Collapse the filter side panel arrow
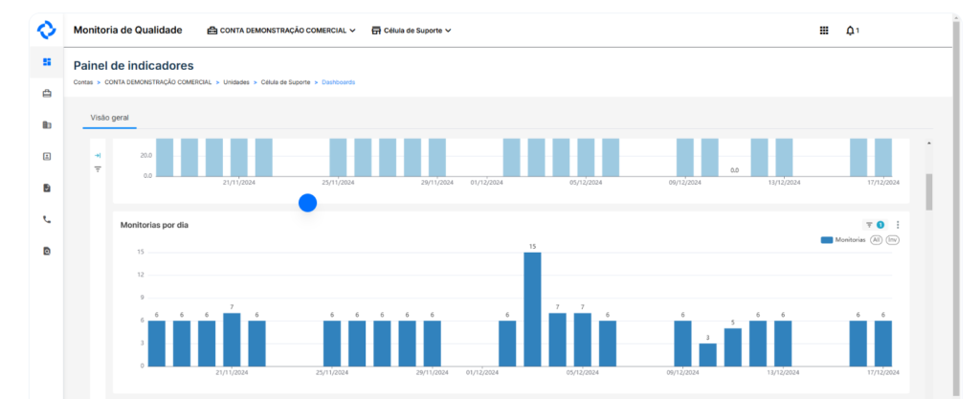Screen dimensions: 980x399 coord(98,155)
